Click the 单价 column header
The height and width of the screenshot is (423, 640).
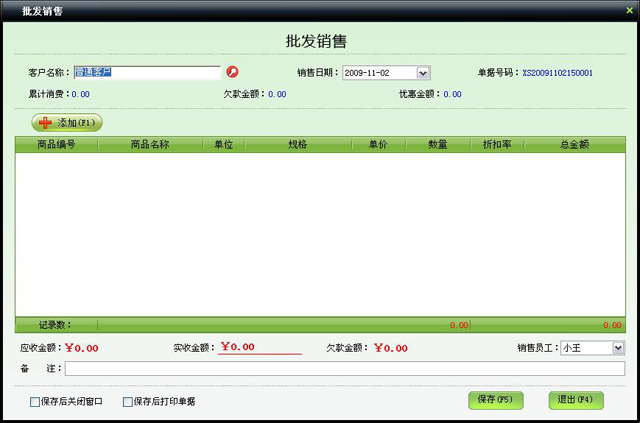click(378, 145)
